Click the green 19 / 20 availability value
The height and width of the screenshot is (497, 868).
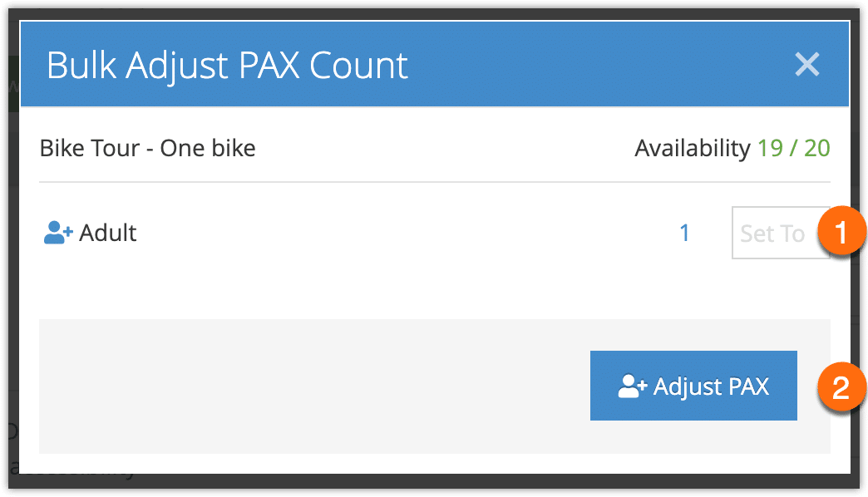[793, 148]
